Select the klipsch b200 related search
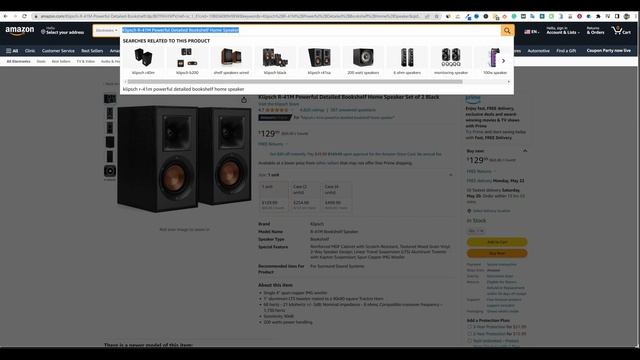Viewport: 640px width, 360px height. click(x=187, y=60)
